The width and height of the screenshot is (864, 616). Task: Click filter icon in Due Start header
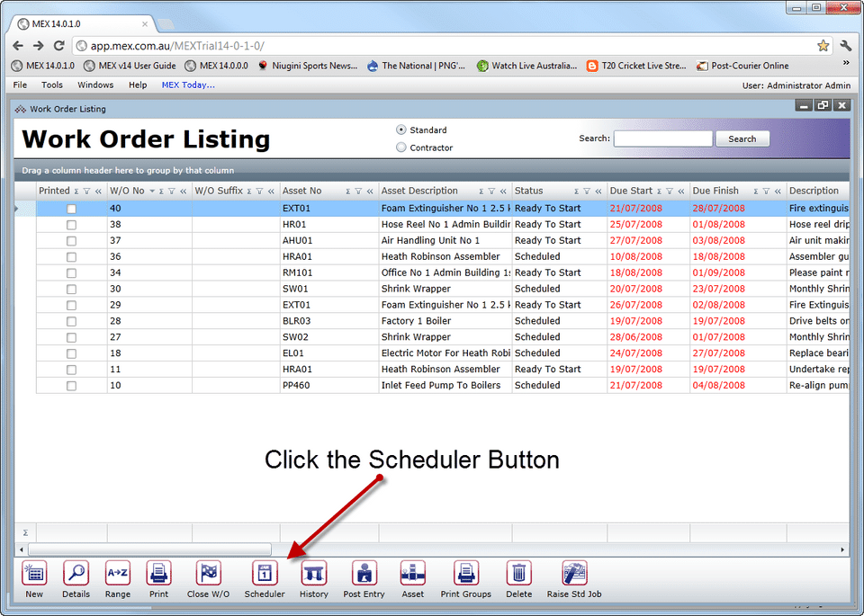tap(670, 191)
